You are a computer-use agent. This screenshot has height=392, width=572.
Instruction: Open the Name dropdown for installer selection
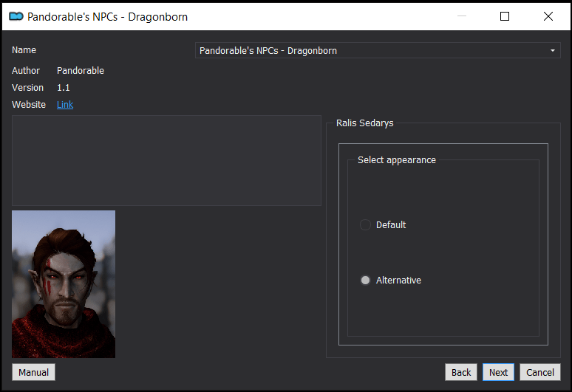pyautogui.click(x=378, y=50)
